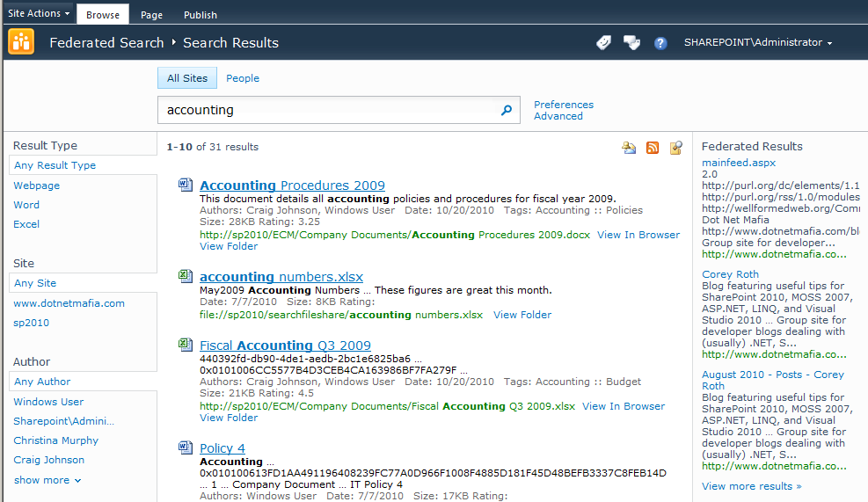Image resolution: width=868 pixels, height=502 pixels.
Task: Click Excel icon beside Fiscal Accounting Q3 2009
Action: coord(186,345)
